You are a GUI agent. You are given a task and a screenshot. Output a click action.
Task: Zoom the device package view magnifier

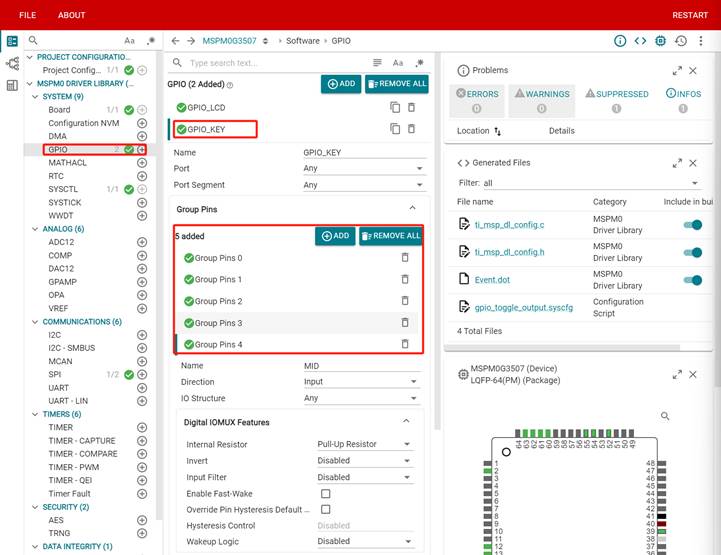click(665, 416)
